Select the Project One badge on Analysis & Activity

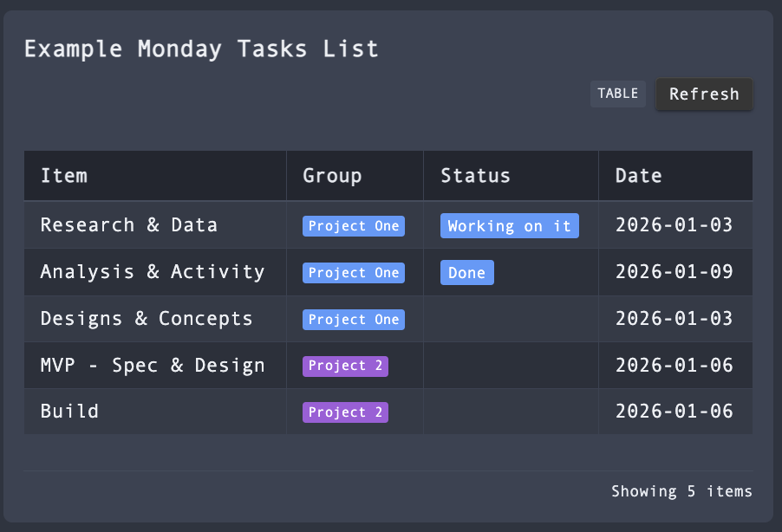click(354, 272)
